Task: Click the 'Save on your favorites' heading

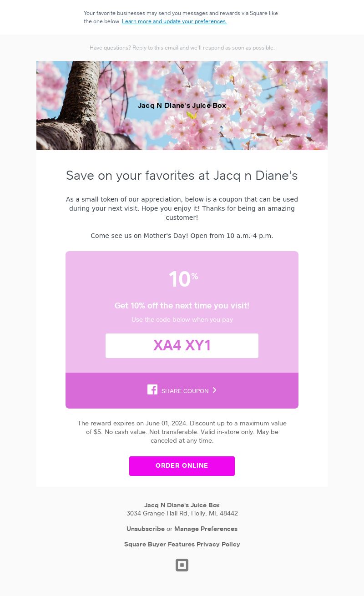Action: click(x=182, y=176)
